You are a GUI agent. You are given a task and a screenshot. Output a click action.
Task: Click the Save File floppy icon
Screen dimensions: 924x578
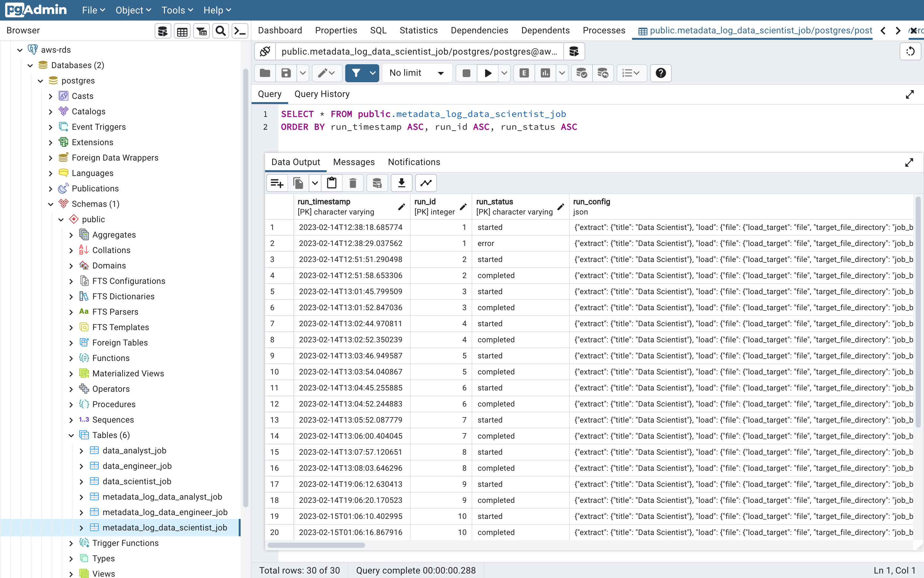click(286, 73)
